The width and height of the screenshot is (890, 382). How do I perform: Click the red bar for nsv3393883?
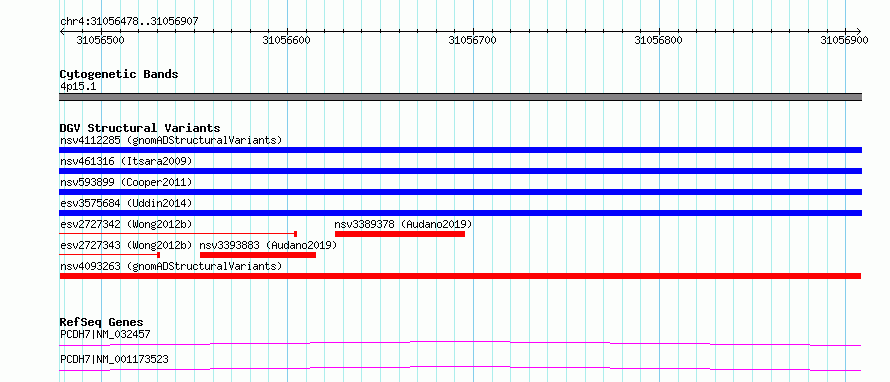click(258, 255)
